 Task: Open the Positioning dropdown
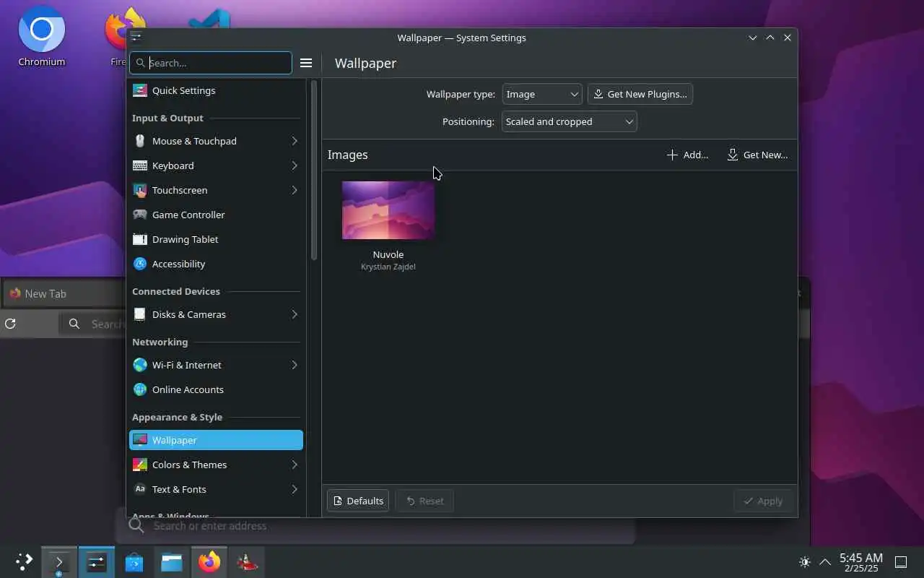click(569, 121)
